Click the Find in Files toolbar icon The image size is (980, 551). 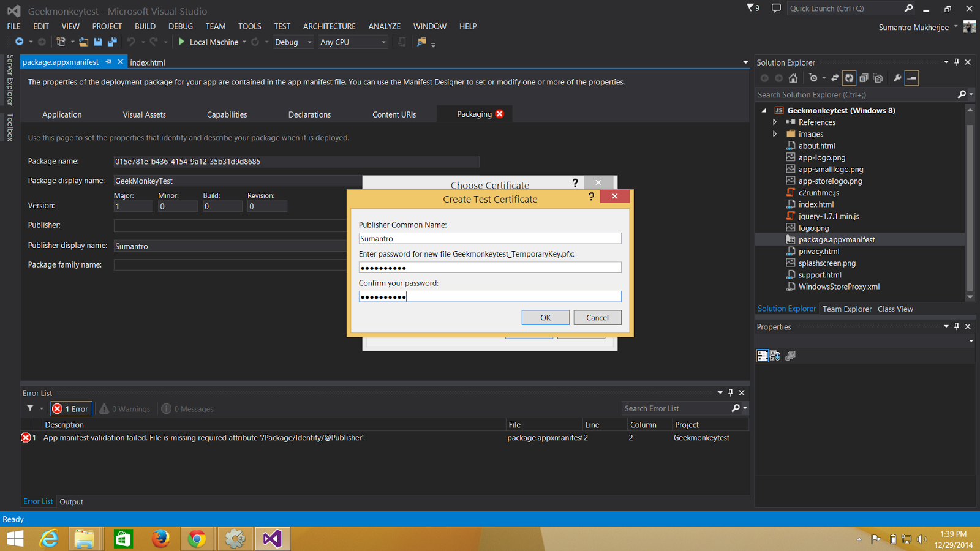point(421,42)
